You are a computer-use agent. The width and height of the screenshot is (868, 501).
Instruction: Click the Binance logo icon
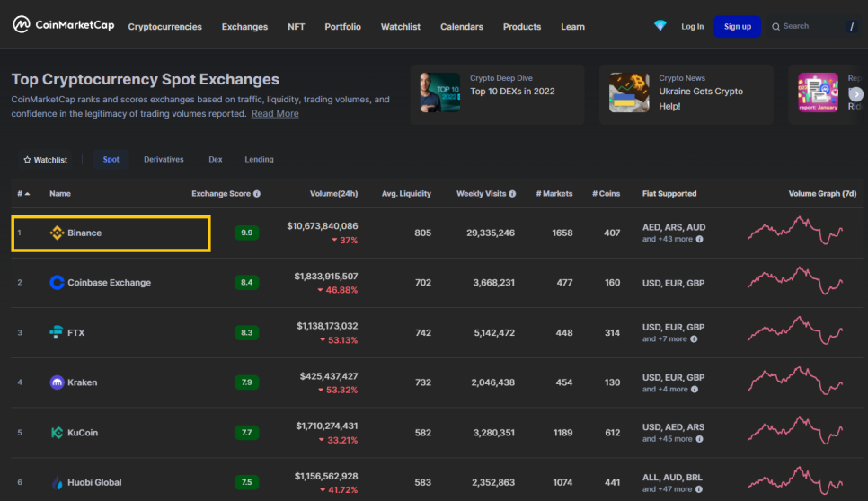(x=57, y=233)
